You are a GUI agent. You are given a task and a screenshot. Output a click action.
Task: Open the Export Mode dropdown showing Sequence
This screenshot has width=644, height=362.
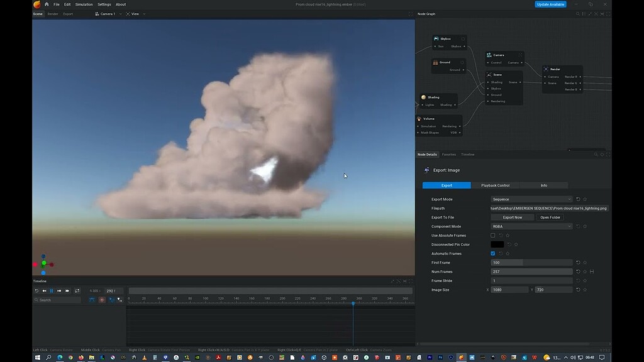(x=531, y=199)
